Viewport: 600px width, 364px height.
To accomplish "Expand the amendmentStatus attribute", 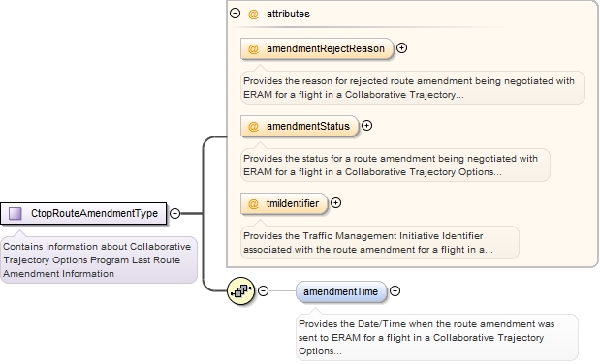I will click(x=367, y=126).
